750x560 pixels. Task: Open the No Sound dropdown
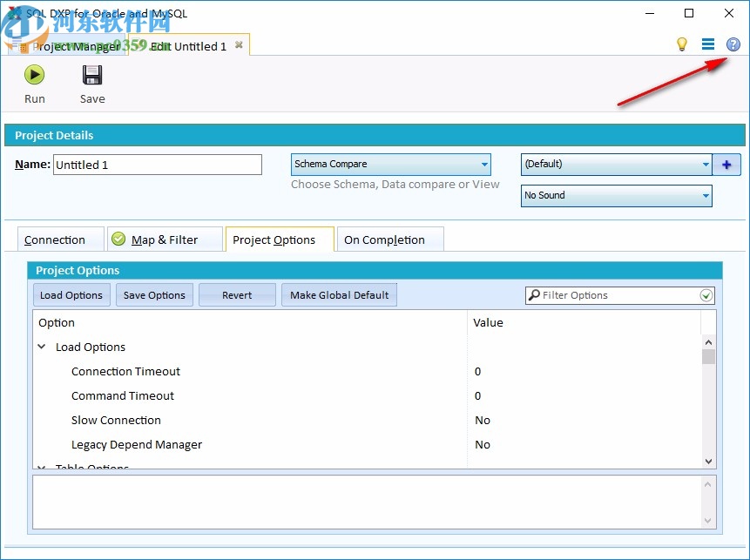(706, 195)
